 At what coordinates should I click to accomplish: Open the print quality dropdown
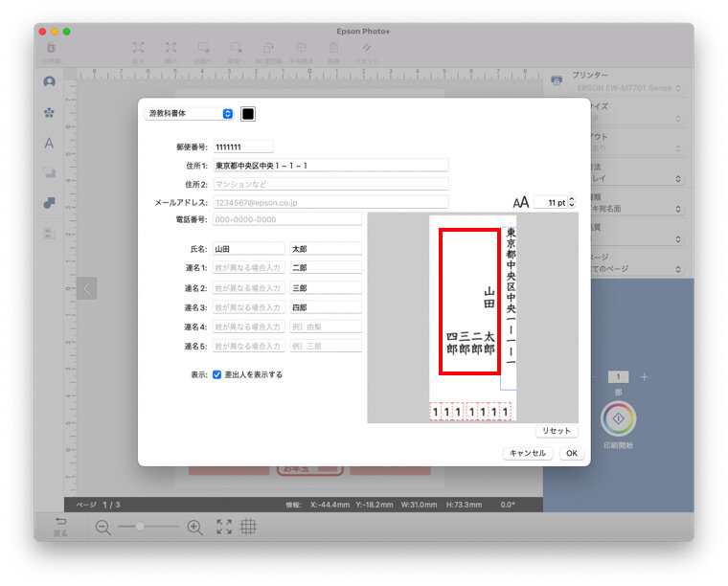point(637,239)
